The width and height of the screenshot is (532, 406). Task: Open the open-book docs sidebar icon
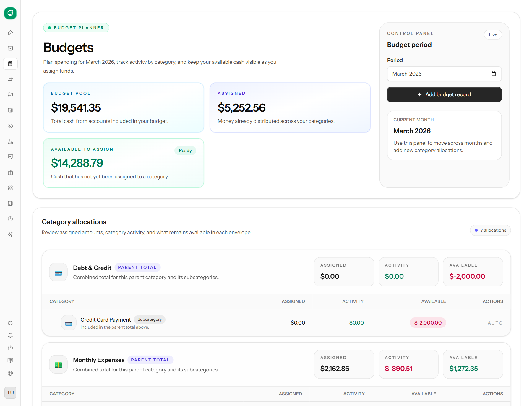[10, 361]
